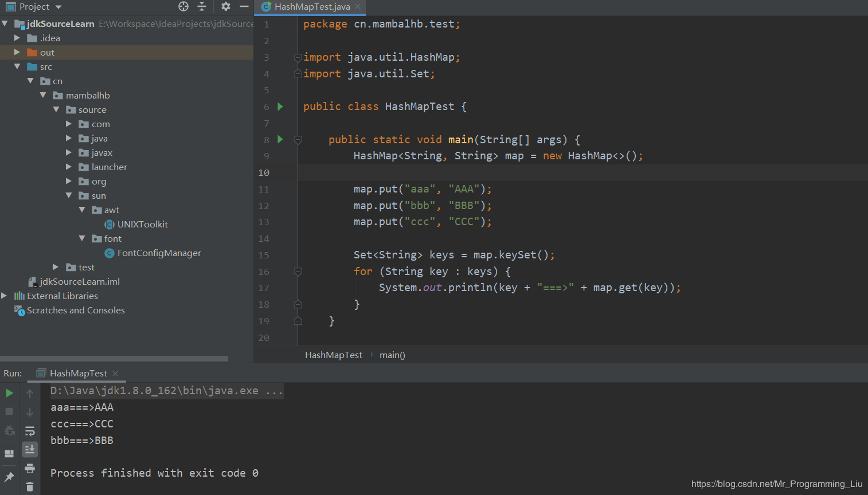Click the project panel horizontal scrollbar
Viewport: 868px width, 495px height.
[115, 359]
